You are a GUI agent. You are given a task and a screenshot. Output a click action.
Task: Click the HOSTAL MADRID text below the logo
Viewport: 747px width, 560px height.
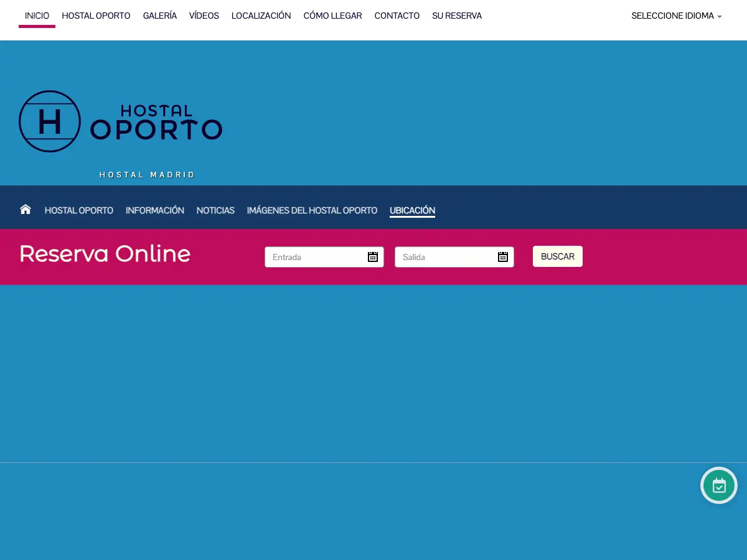pyautogui.click(x=147, y=175)
